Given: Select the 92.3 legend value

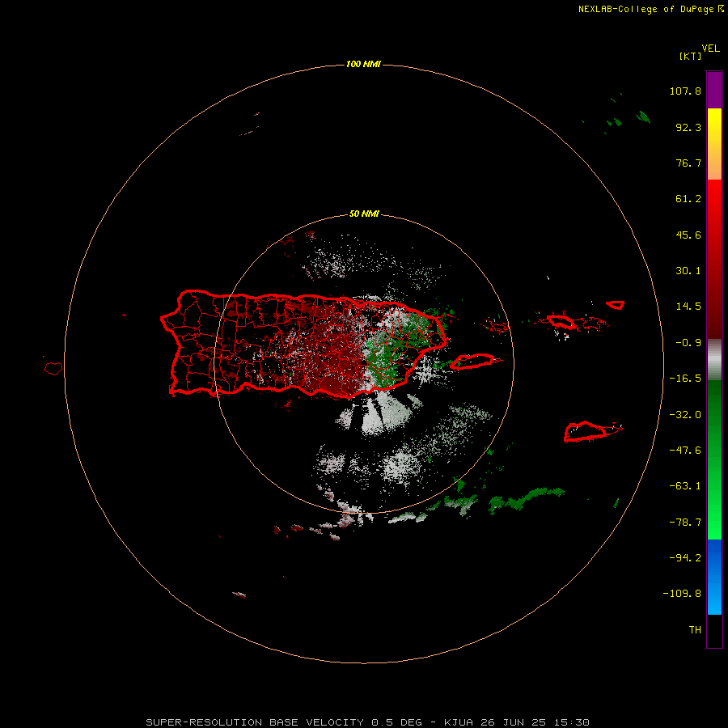Looking at the screenshot, I should [688, 127].
